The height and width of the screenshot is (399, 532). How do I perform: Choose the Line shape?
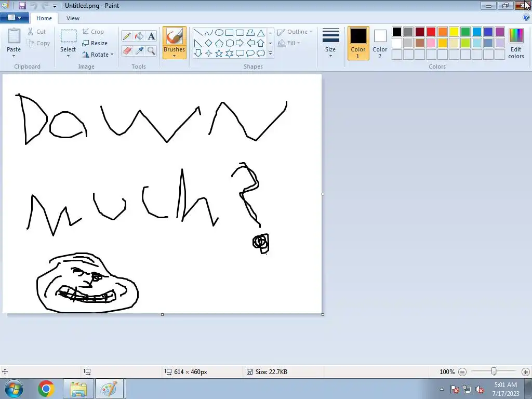[x=198, y=33]
